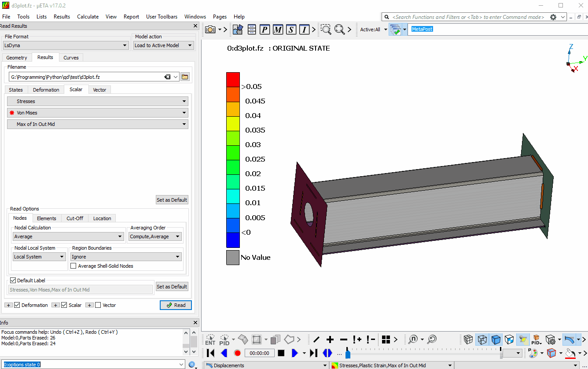Switch to the Geometry tab
The width and height of the screenshot is (588, 369).
pos(17,58)
